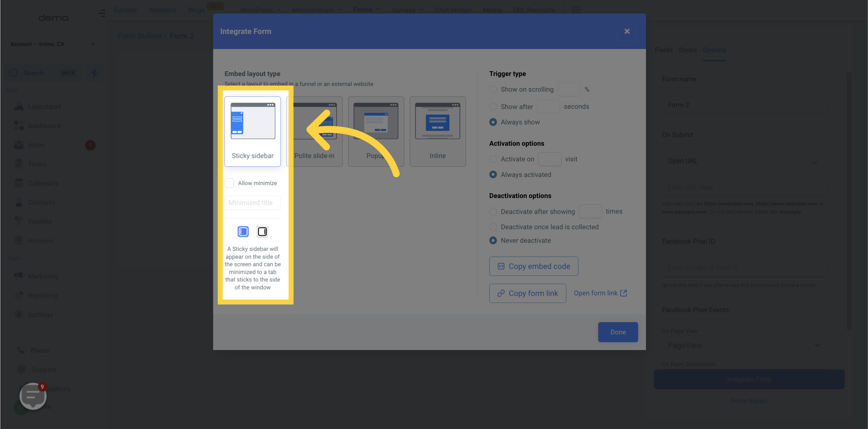Click the Open form link button
The image size is (868, 429).
[599, 293]
